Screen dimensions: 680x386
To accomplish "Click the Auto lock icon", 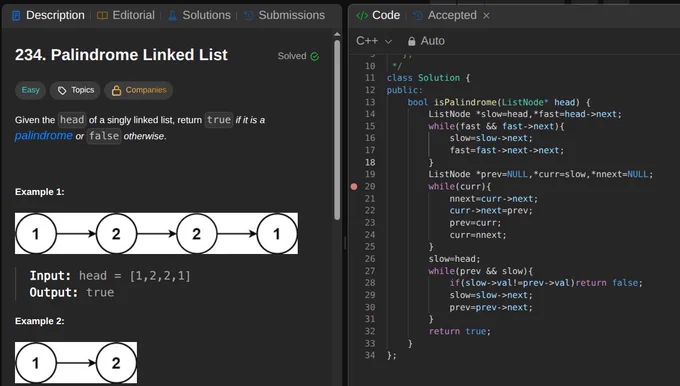I will [x=412, y=41].
